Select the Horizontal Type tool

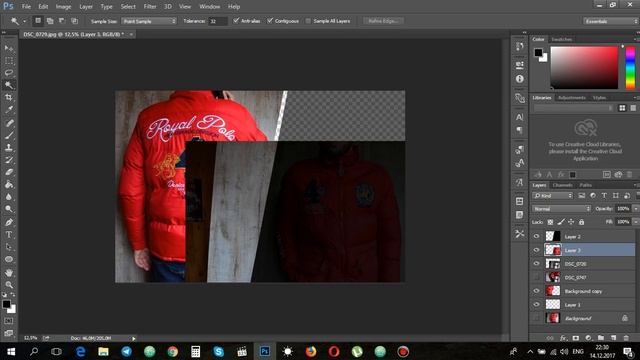(9, 235)
